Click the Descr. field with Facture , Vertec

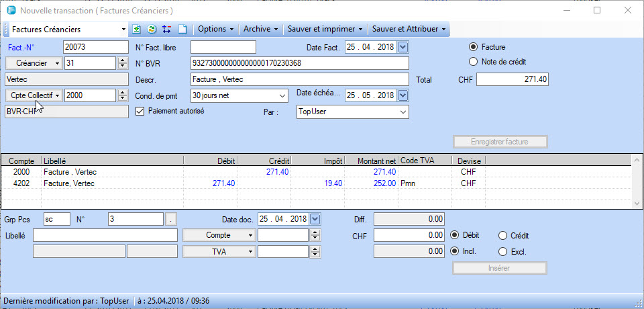point(300,79)
